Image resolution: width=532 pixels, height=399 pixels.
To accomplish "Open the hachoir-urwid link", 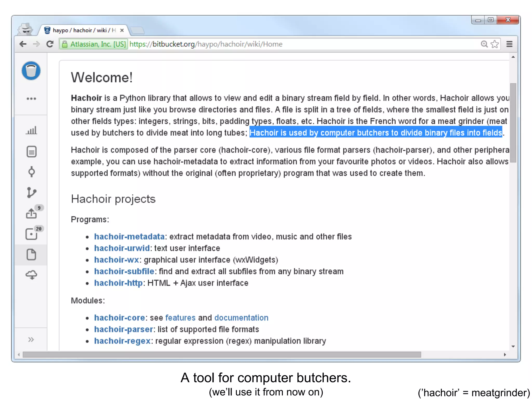I will (x=122, y=248).
